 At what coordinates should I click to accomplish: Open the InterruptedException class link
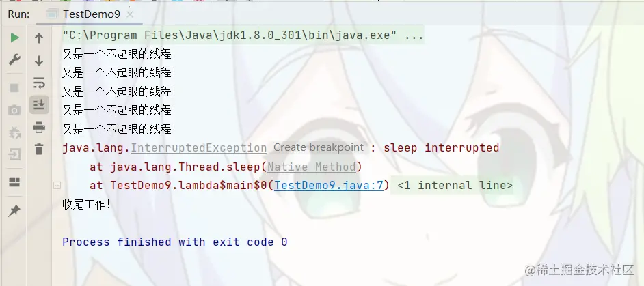(x=199, y=147)
